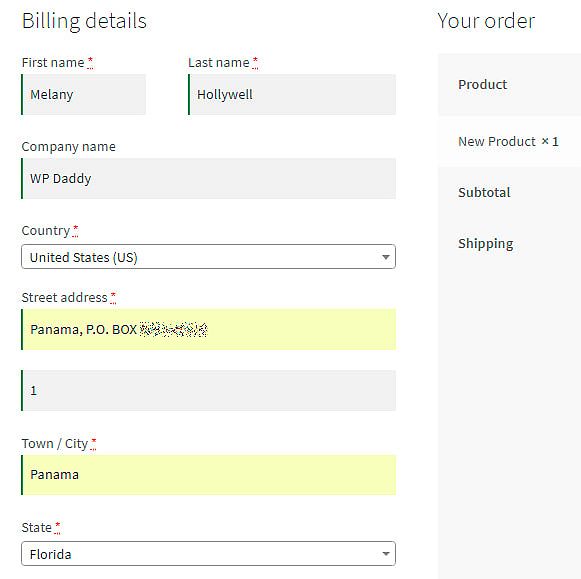This screenshot has height=579, width=581.
Task: Click the Street address field with Panama, P.O. BOX
Action: pos(209,329)
